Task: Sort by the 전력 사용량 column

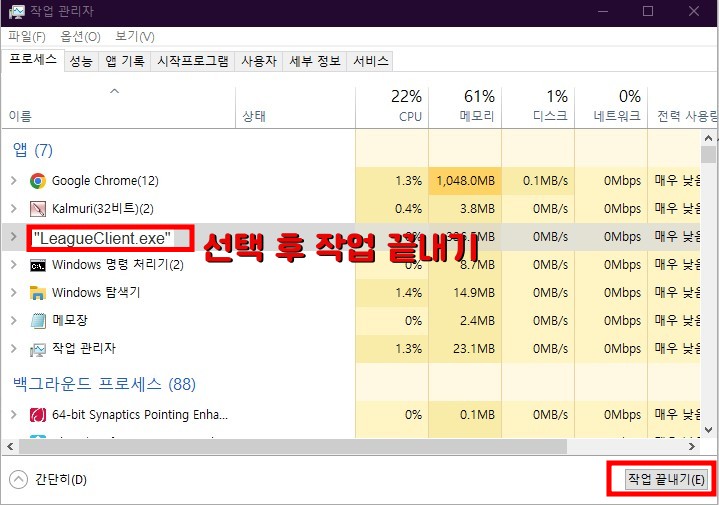Action: (683, 108)
